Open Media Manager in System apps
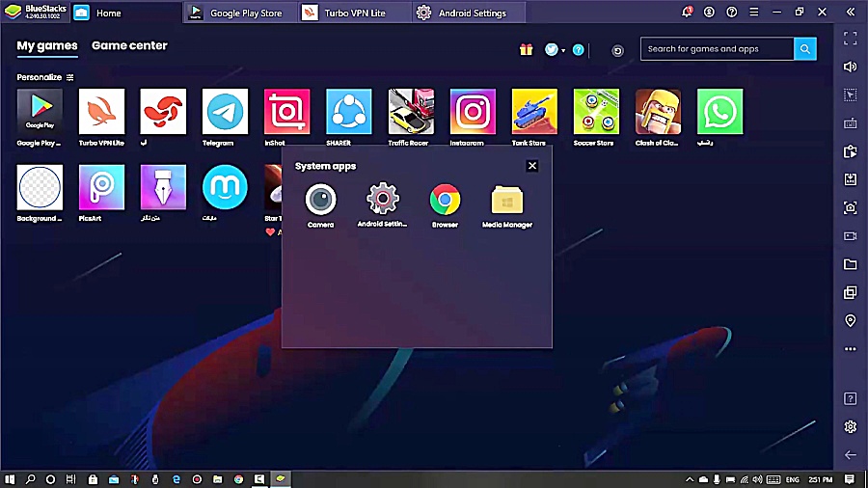The height and width of the screenshot is (488, 868). coord(507,200)
